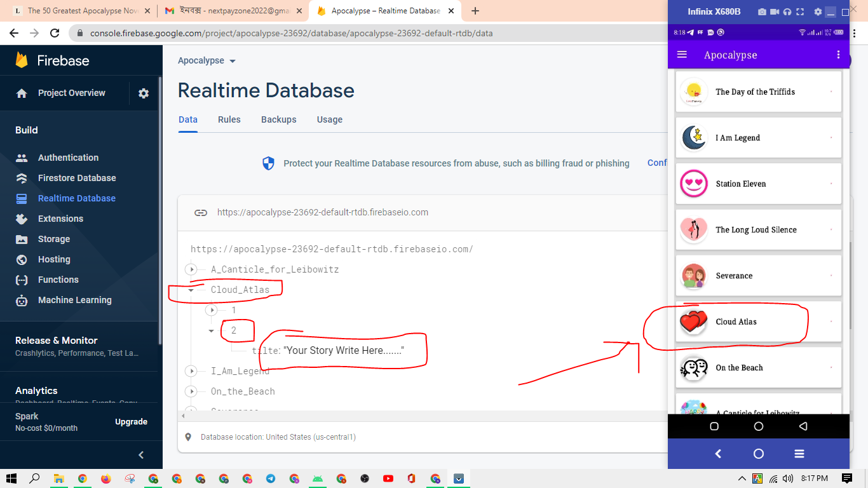This screenshot has height=488, width=868.
Task: Reload the Firebase console page
Action: tap(55, 33)
